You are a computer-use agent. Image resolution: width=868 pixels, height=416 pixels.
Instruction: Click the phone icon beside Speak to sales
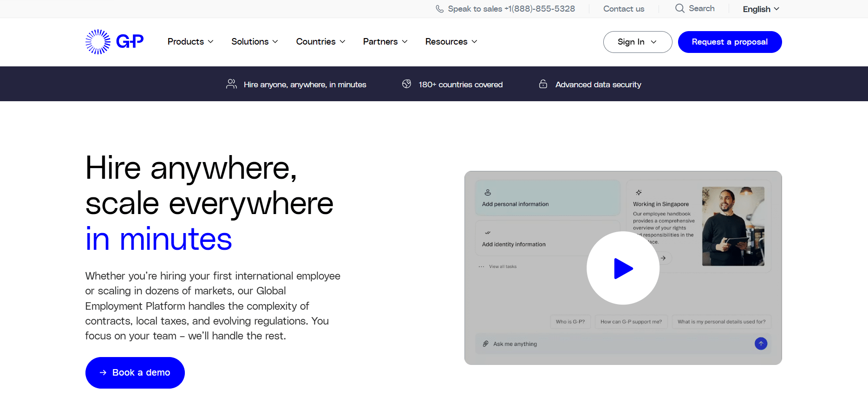pyautogui.click(x=439, y=9)
